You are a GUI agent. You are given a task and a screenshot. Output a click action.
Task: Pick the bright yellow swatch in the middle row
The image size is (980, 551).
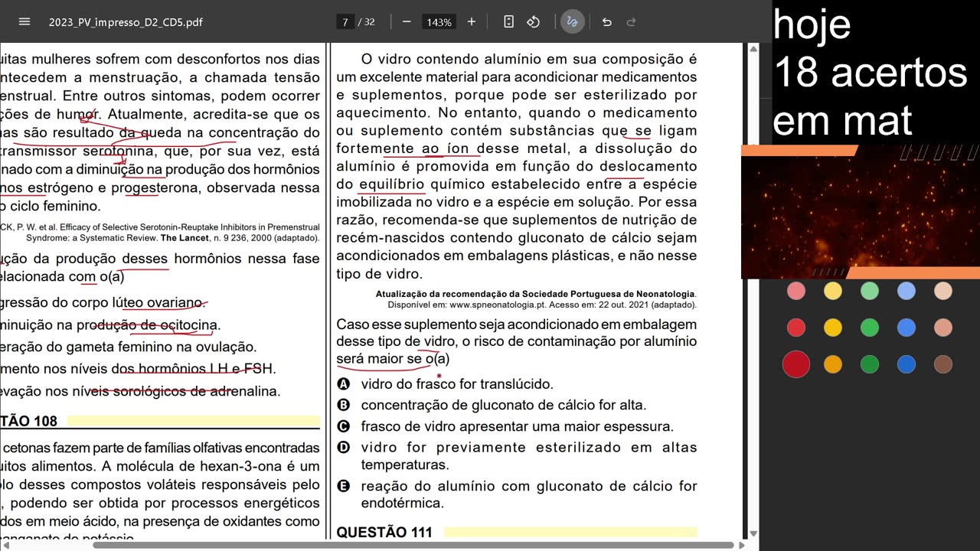point(833,328)
